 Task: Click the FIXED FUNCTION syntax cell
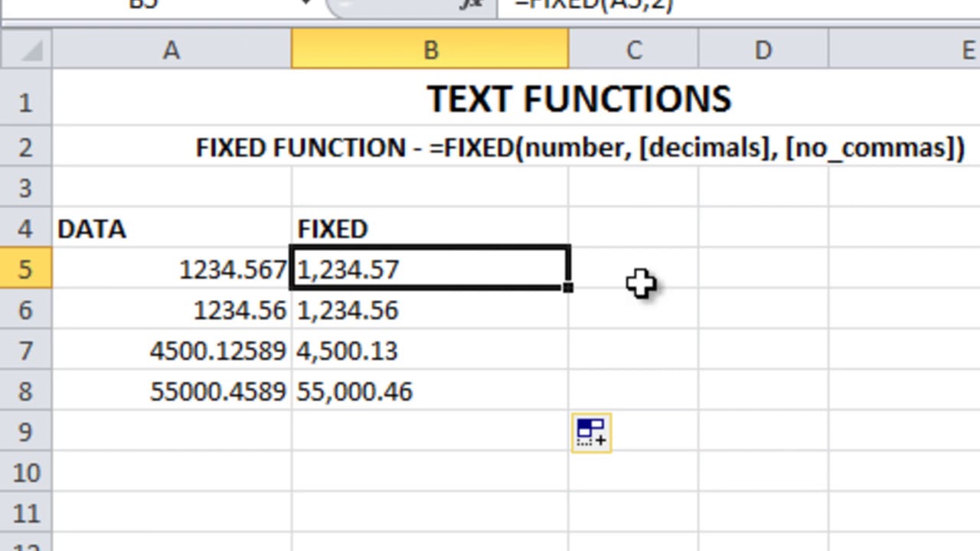tap(580, 147)
